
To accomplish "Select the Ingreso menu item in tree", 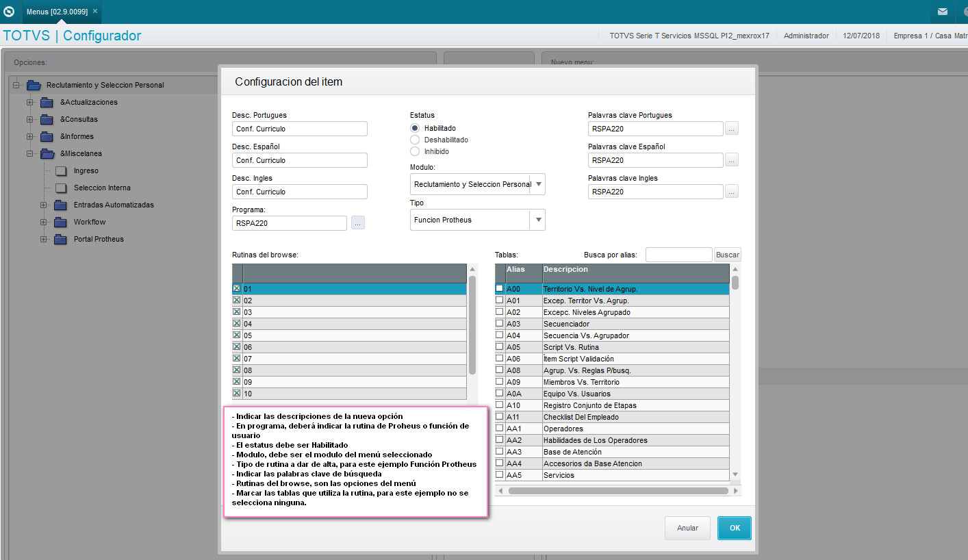I will pyautogui.click(x=86, y=170).
